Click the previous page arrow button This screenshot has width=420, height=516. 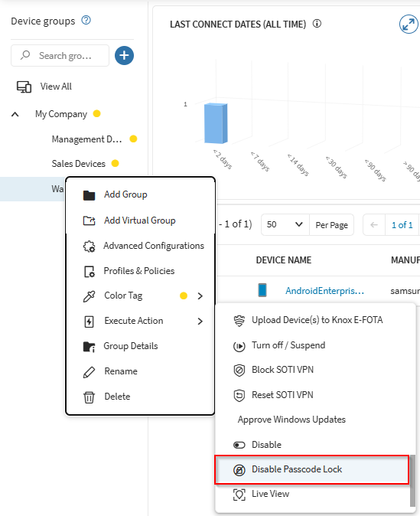(374, 225)
